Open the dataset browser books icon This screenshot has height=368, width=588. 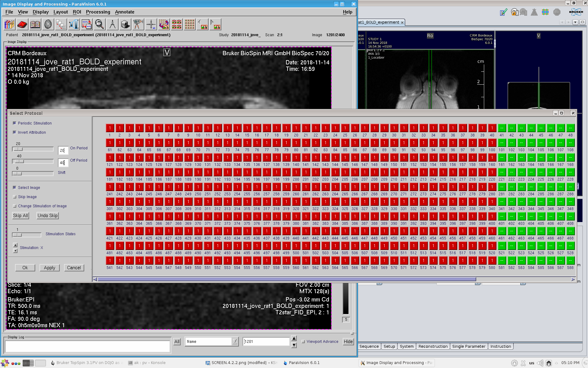click(9, 24)
